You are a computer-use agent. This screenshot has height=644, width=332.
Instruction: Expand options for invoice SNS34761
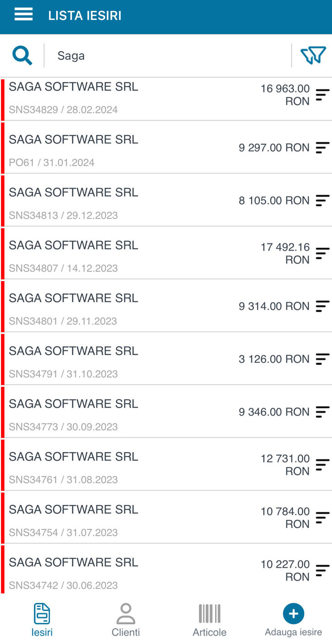[x=322, y=465]
